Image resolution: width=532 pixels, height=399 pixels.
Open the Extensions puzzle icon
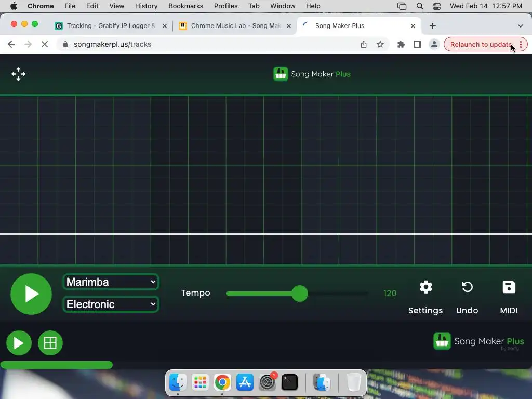tap(401, 44)
